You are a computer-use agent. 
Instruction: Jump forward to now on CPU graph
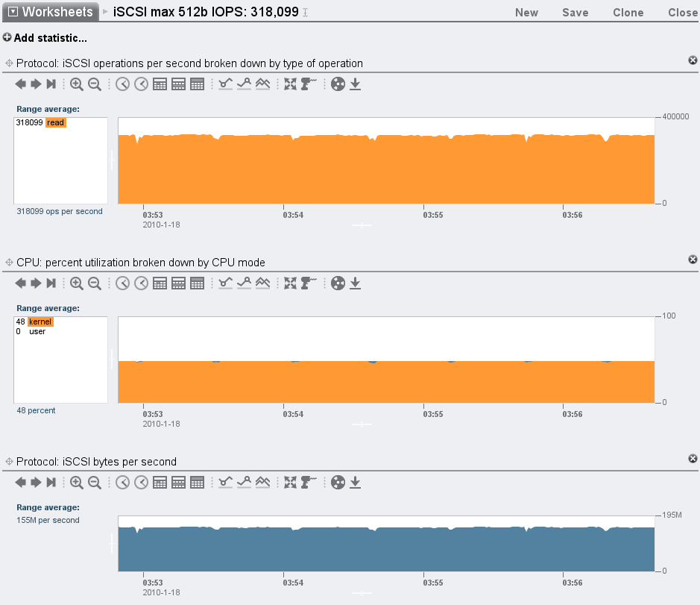click(51, 283)
